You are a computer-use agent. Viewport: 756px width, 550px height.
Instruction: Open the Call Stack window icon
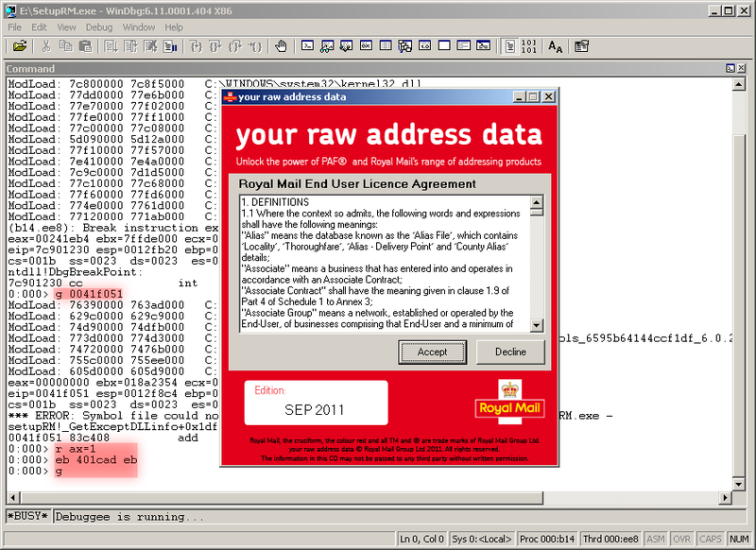pyautogui.click(x=405, y=45)
